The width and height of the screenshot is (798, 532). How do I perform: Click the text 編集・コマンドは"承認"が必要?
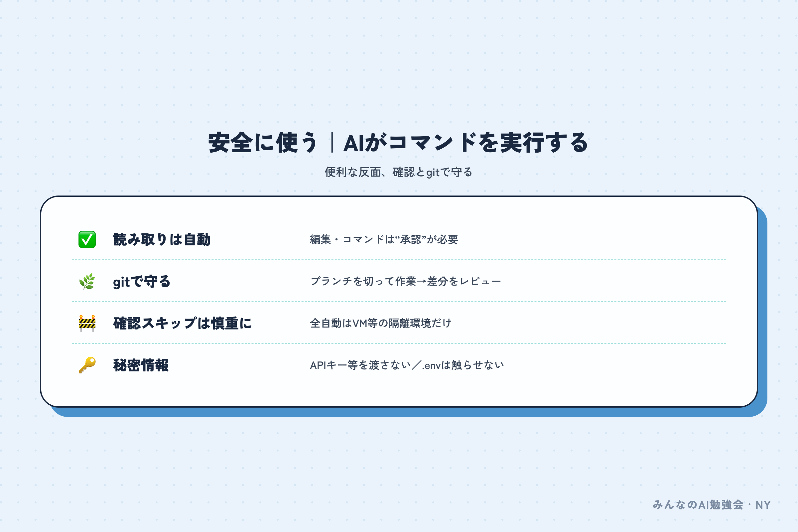click(x=384, y=239)
